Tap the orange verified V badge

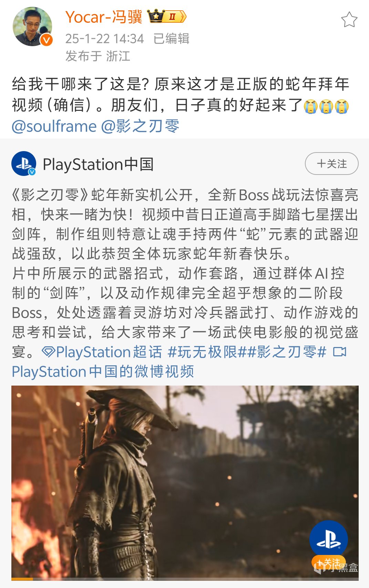tap(46, 40)
